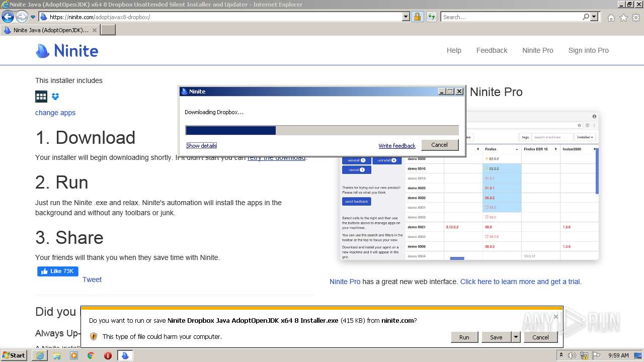Cancel the Ninite Dropbox download dialog
This screenshot has width=644, height=362.
coord(439,145)
